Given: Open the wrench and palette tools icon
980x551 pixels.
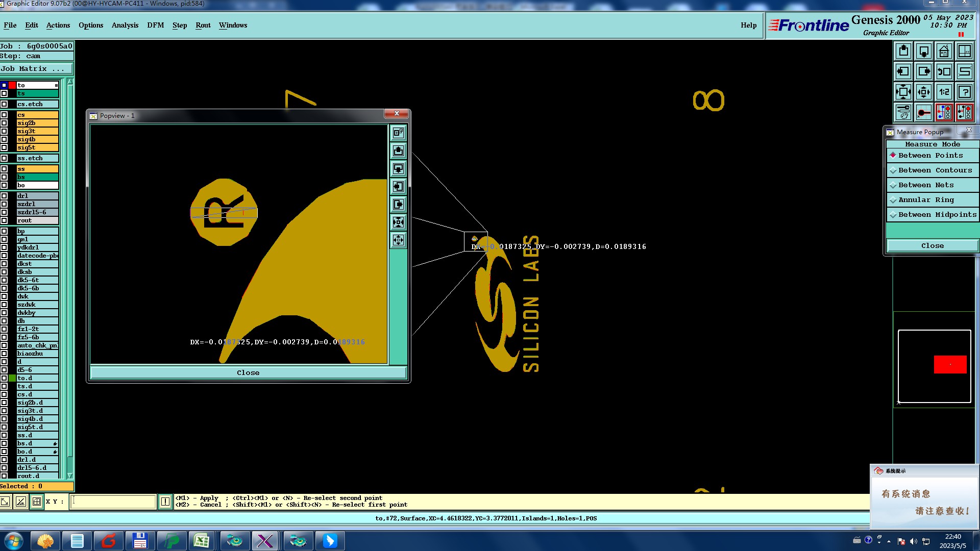Looking at the screenshot, I should click(x=903, y=112).
